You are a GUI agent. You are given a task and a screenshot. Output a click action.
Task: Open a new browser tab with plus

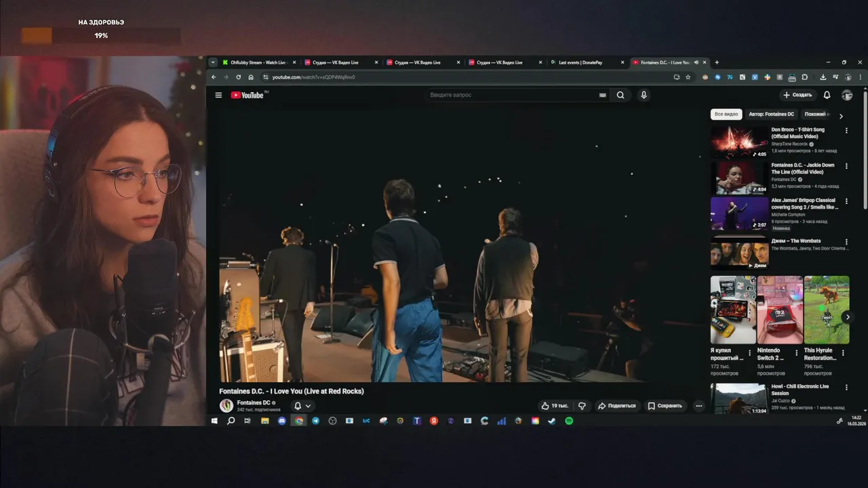pyautogui.click(x=717, y=62)
